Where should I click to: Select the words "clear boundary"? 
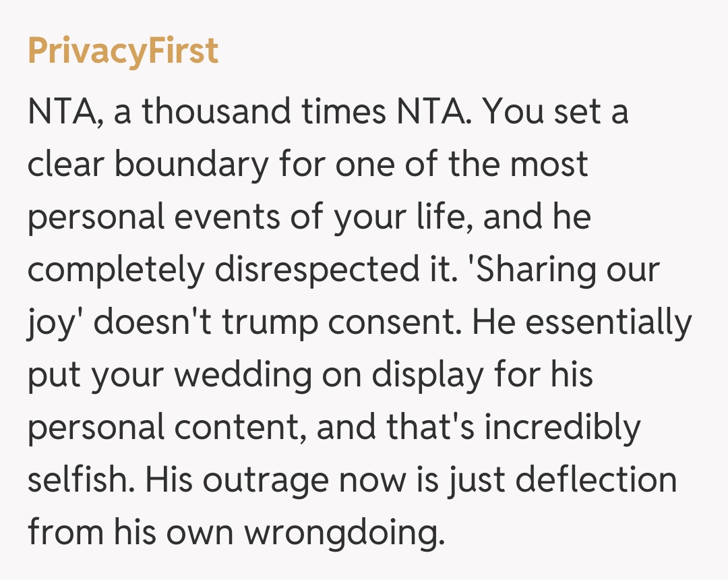[x=147, y=165]
